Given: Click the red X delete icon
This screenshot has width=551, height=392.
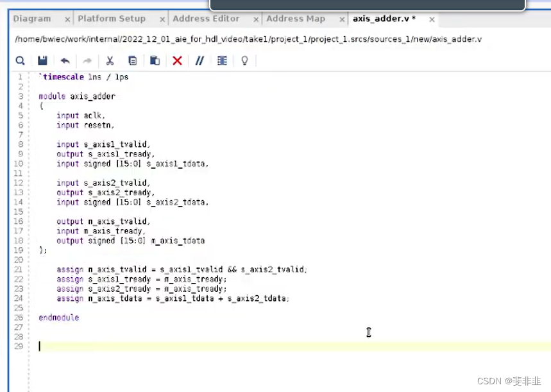Looking at the screenshot, I should tap(177, 60).
